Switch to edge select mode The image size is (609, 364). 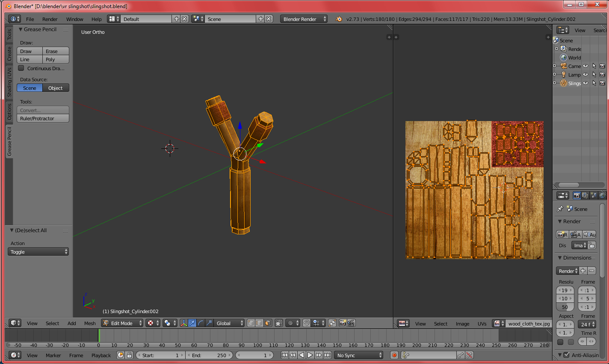pos(259,323)
